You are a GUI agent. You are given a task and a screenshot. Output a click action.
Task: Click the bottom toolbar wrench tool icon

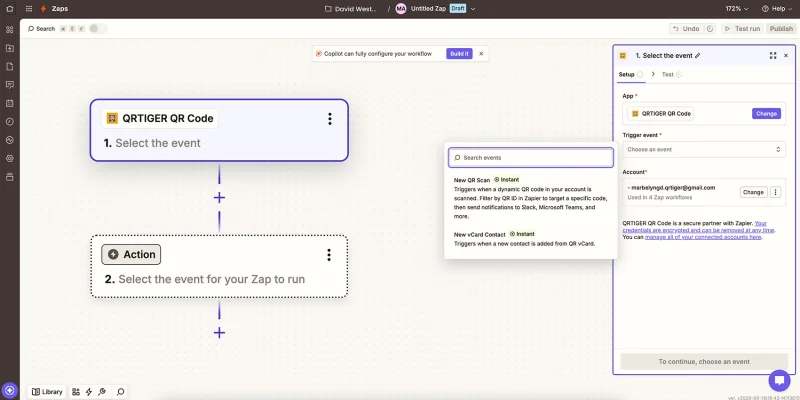tap(102, 392)
